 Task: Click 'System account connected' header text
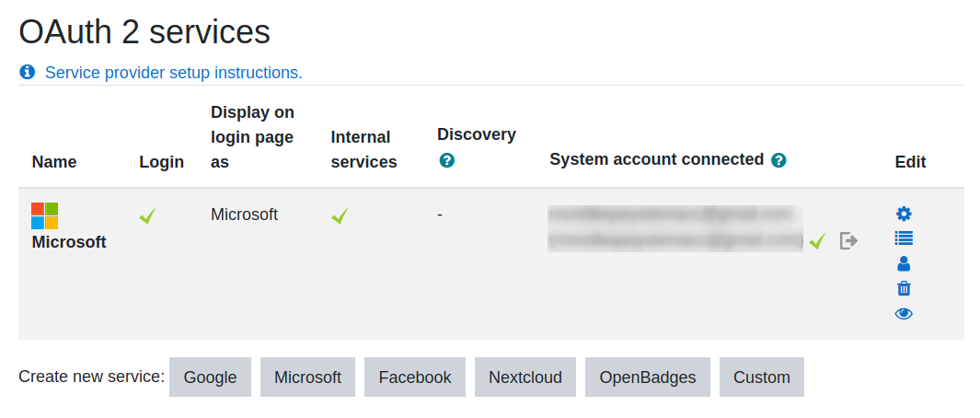657,159
